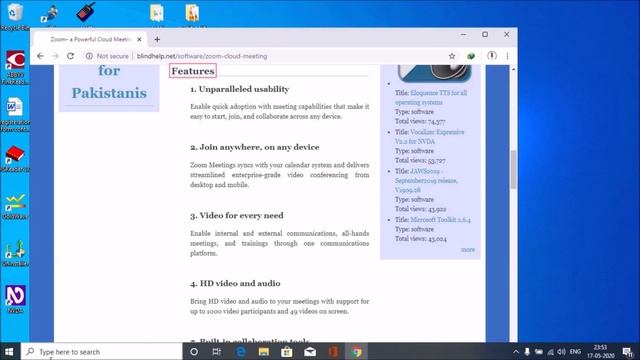640x360 pixels.
Task: Click the 'more' link in sidebar
Action: [468, 249]
